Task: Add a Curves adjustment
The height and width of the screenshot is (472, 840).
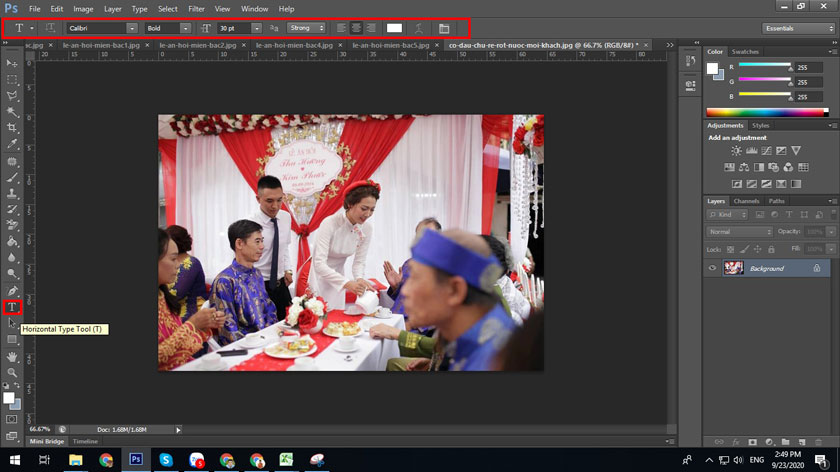Action: pos(767,151)
